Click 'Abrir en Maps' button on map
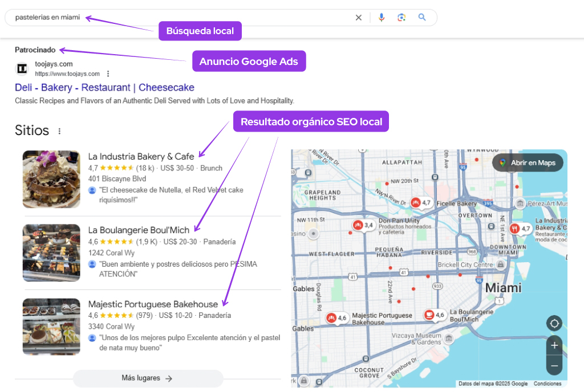 click(528, 162)
